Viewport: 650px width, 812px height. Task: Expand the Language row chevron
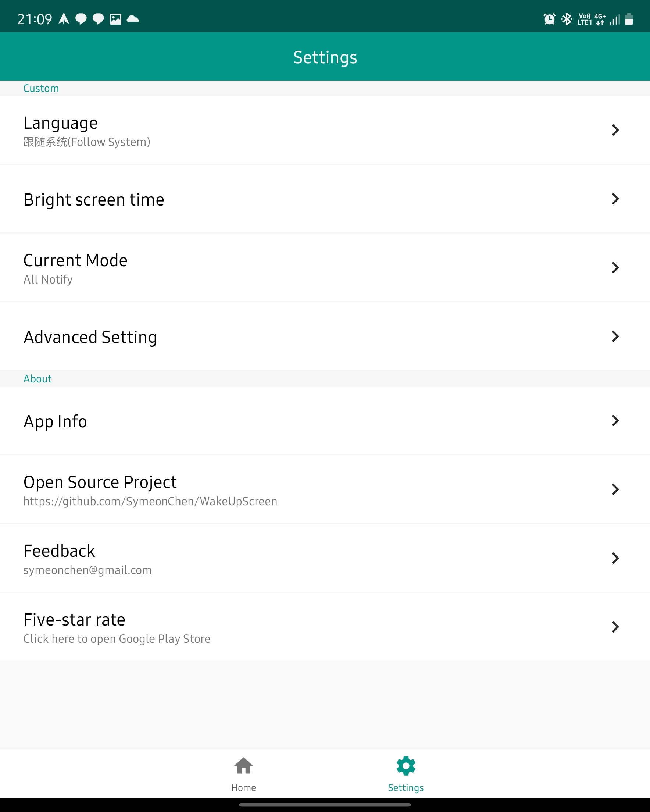[615, 130]
